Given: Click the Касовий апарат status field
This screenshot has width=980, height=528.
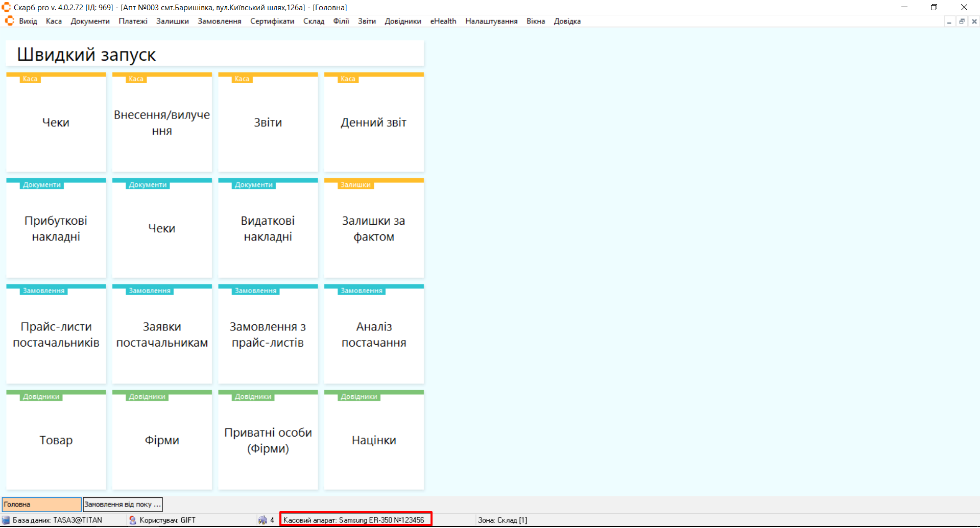Looking at the screenshot, I should tap(355, 520).
